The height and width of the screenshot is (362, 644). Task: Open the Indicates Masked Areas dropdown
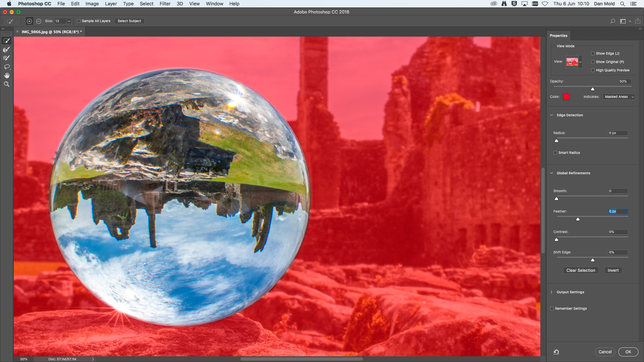619,97
